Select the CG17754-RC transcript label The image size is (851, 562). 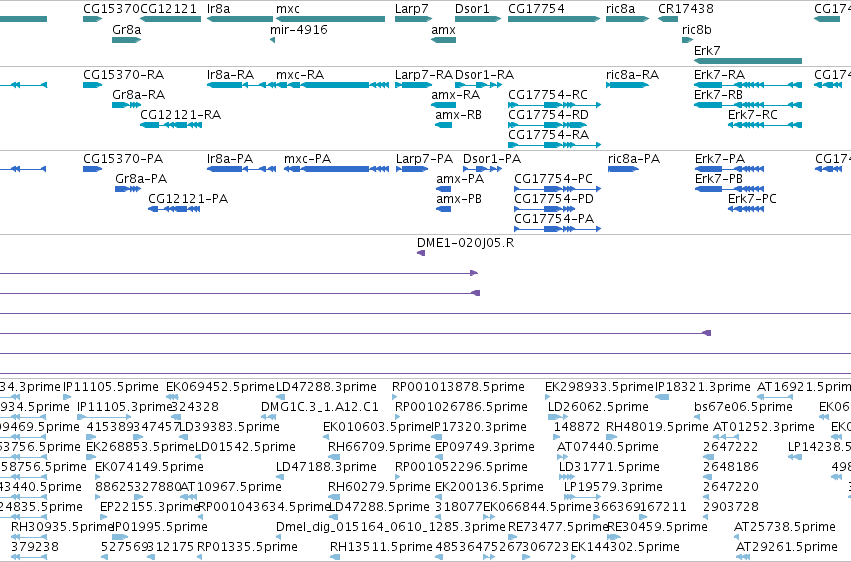pos(548,94)
